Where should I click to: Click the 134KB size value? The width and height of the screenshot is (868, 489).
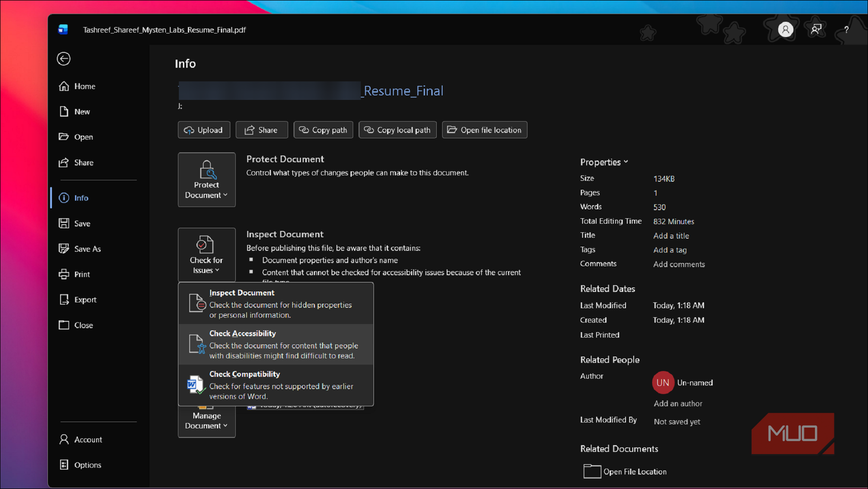pos(664,179)
